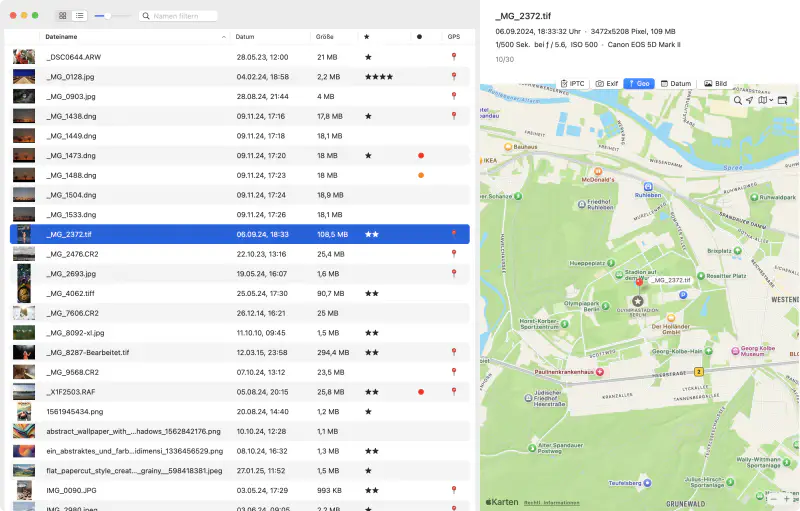The height and width of the screenshot is (511, 800).
Task: Toggle Dateiname sort direction arrow
Action: (x=223, y=37)
